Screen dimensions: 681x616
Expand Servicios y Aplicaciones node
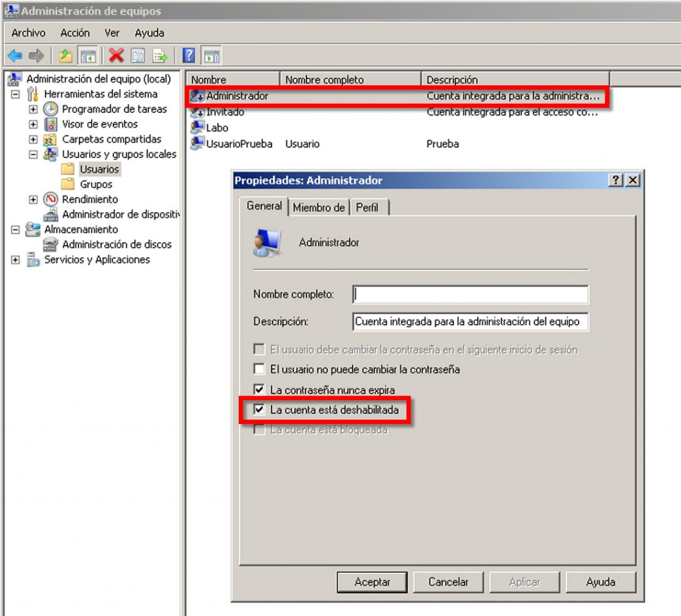(15, 260)
